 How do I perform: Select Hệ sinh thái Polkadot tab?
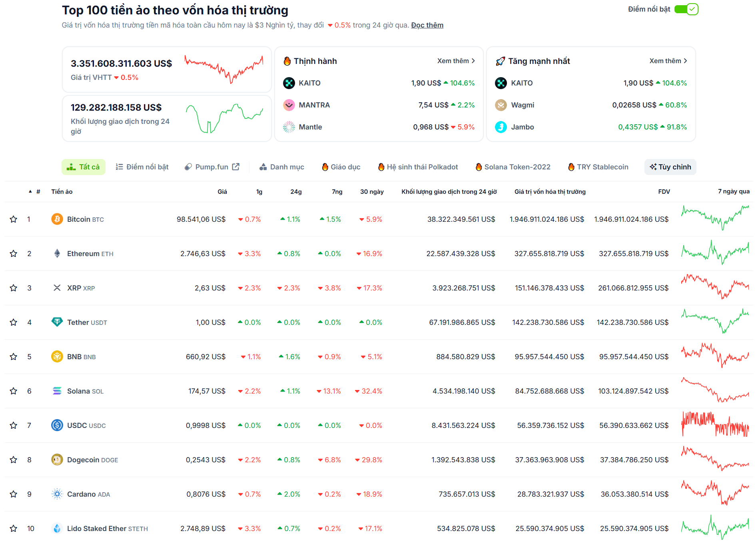418,167
